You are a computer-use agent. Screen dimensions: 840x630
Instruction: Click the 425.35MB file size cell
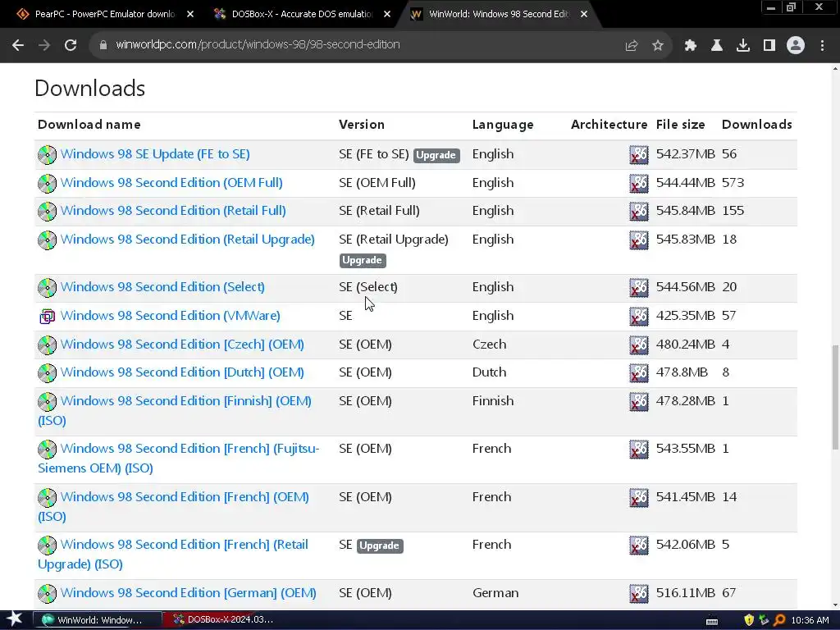point(686,316)
